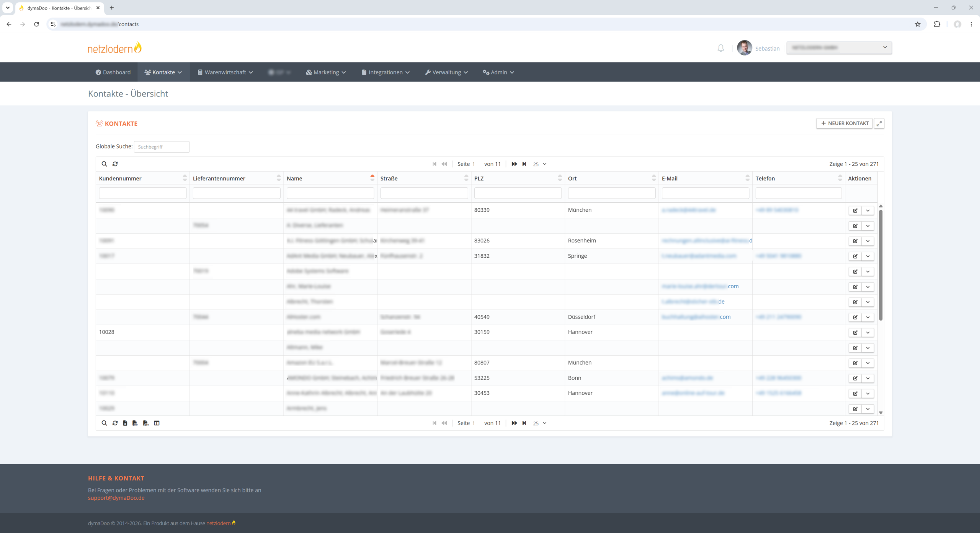Refresh table using the bottom toolbar icon
Screen dimensions: 980x533
pyautogui.click(x=115, y=423)
